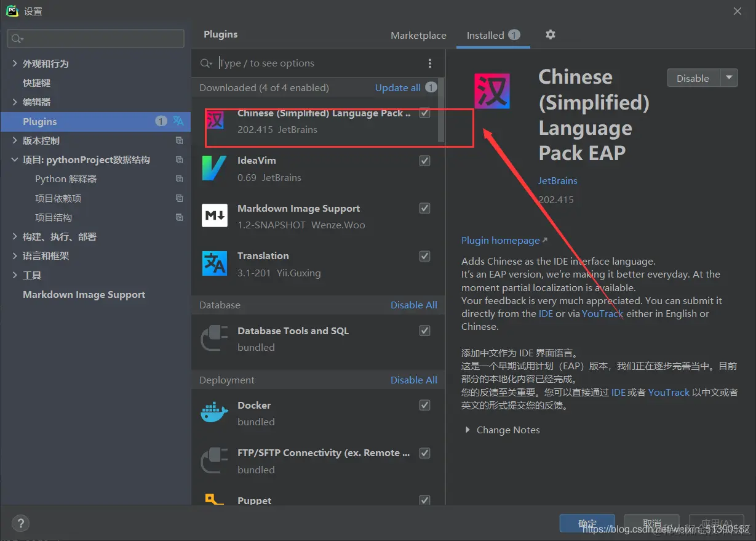Click the Puppet plugin icon
756x541 pixels.
point(215,500)
